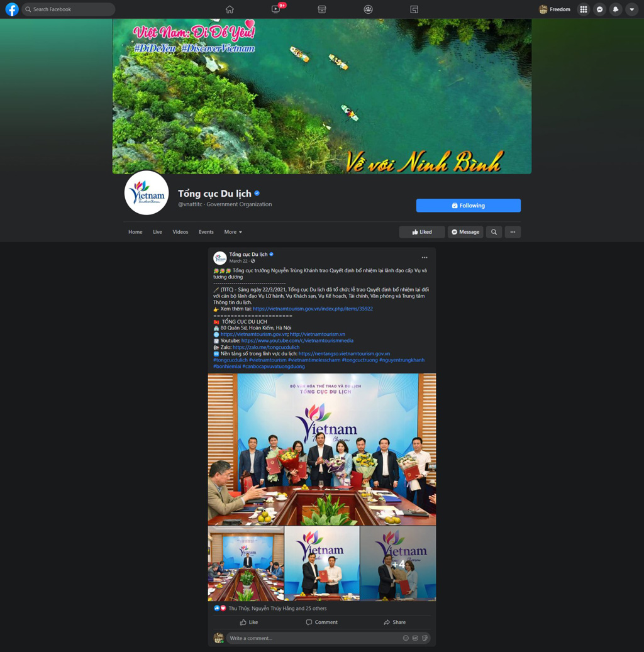Open the YouTube vietnamtourismmedia link
The height and width of the screenshot is (652, 644).
coord(297,341)
